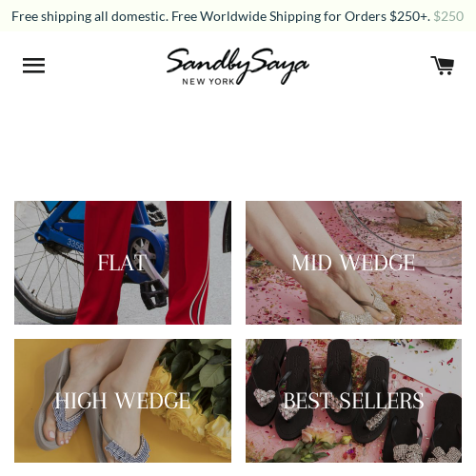Click the SandbySaya logo

[238, 67]
